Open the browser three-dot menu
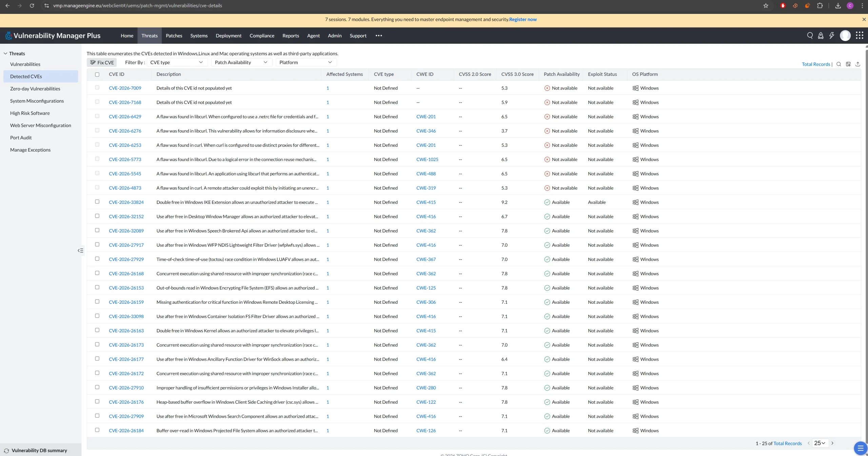The width and height of the screenshot is (868, 456). 862,6
